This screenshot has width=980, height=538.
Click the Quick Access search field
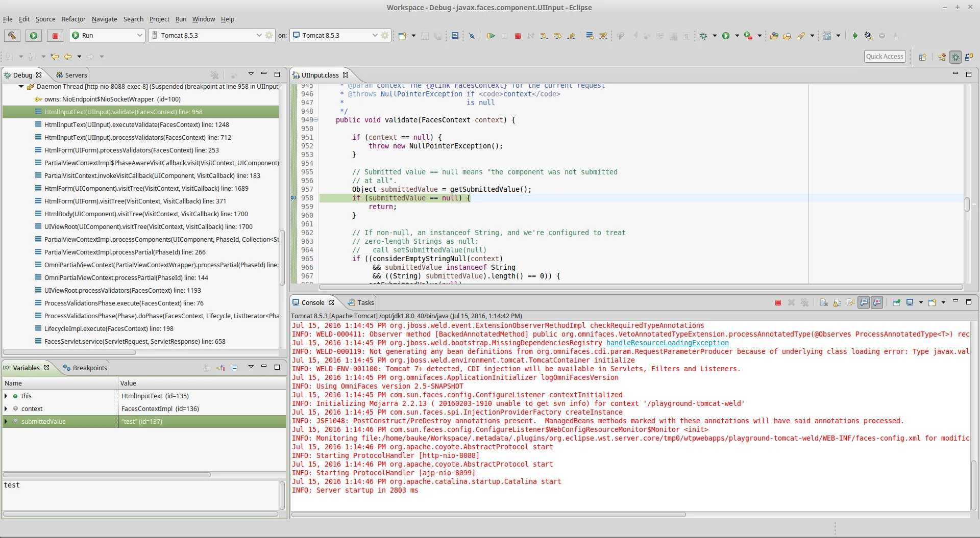[885, 57]
